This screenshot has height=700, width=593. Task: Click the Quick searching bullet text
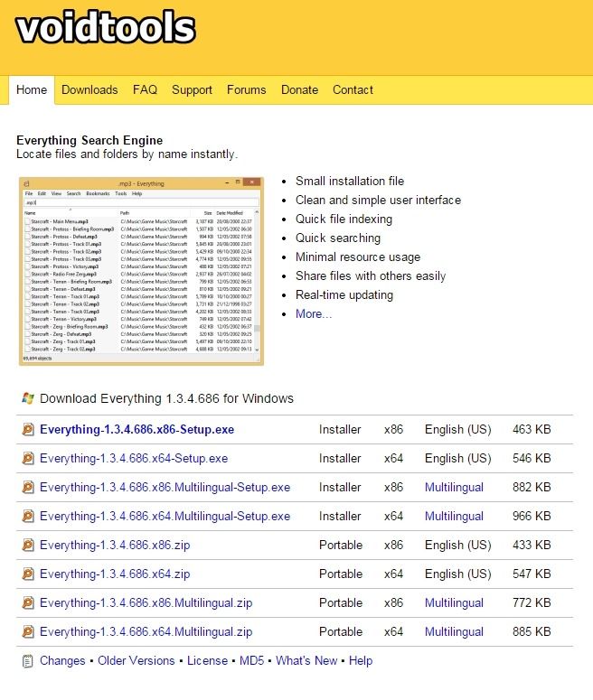(338, 238)
